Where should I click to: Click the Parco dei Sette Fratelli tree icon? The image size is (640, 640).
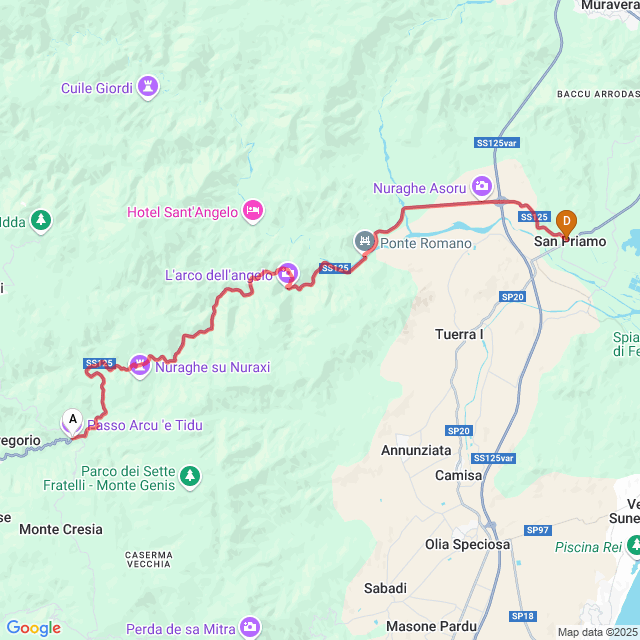point(190,477)
